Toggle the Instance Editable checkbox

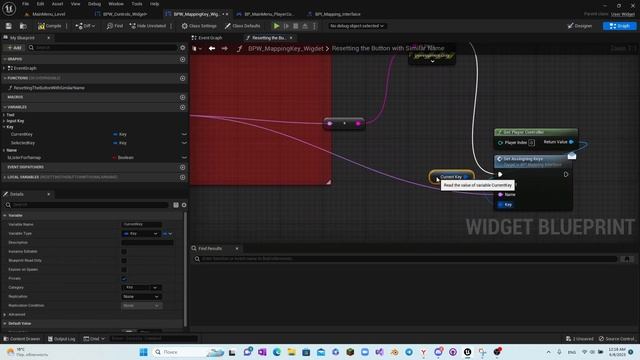124,251
